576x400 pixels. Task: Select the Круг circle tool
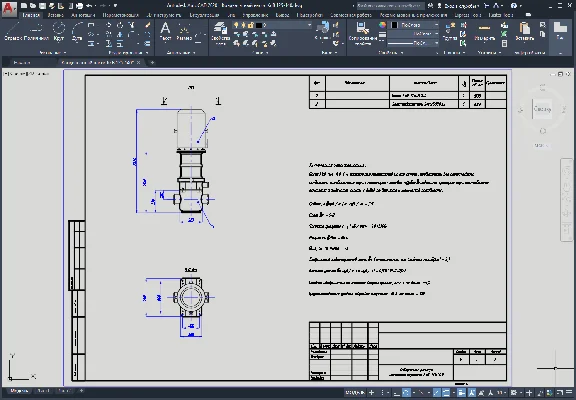[59, 31]
